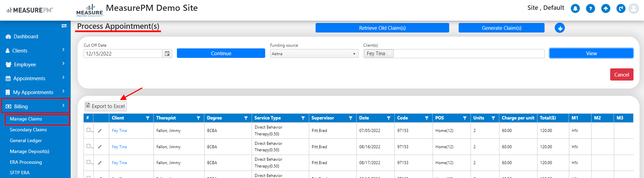Filter the Therapist column
This screenshot has width=644, height=178.
198,118
